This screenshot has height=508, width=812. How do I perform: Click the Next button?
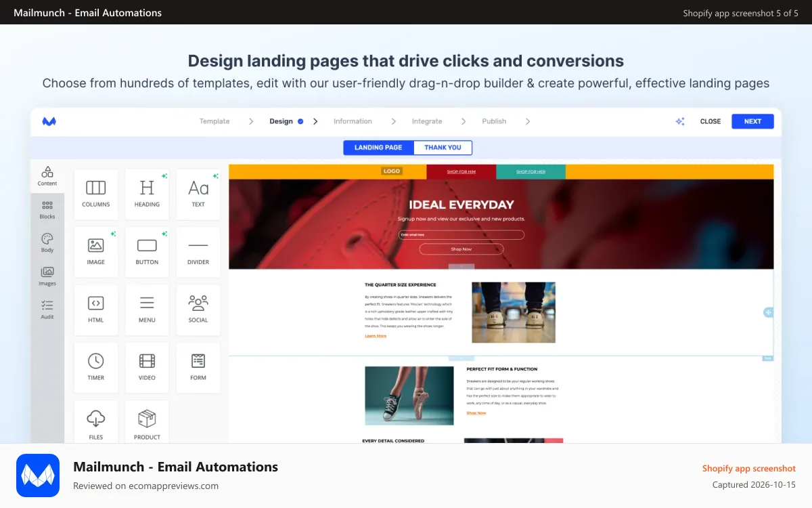tap(752, 121)
